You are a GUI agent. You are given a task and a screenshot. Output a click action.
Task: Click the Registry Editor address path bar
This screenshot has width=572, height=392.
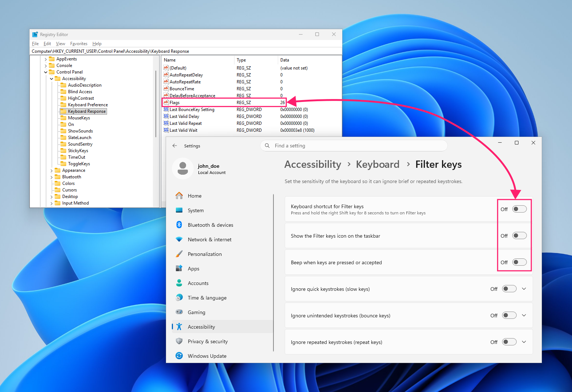(x=186, y=51)
